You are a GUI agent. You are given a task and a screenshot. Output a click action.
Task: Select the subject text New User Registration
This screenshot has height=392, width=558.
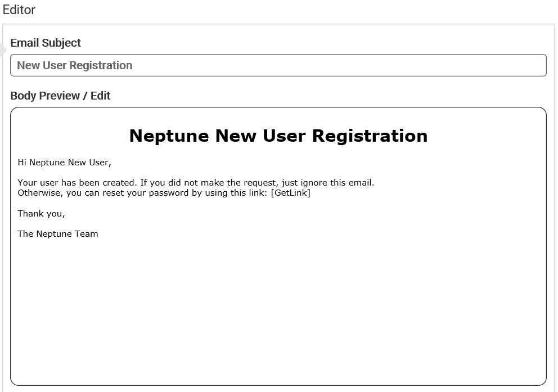coord(74,65)
